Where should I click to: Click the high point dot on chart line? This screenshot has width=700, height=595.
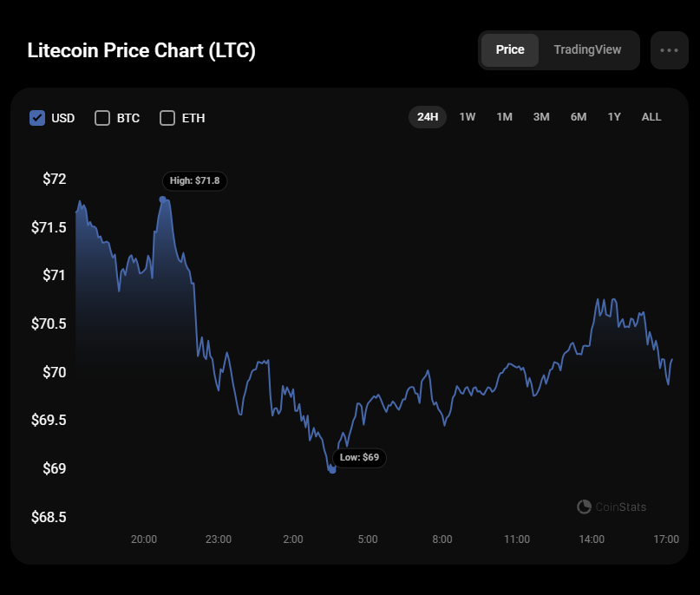tap(162, 199)
